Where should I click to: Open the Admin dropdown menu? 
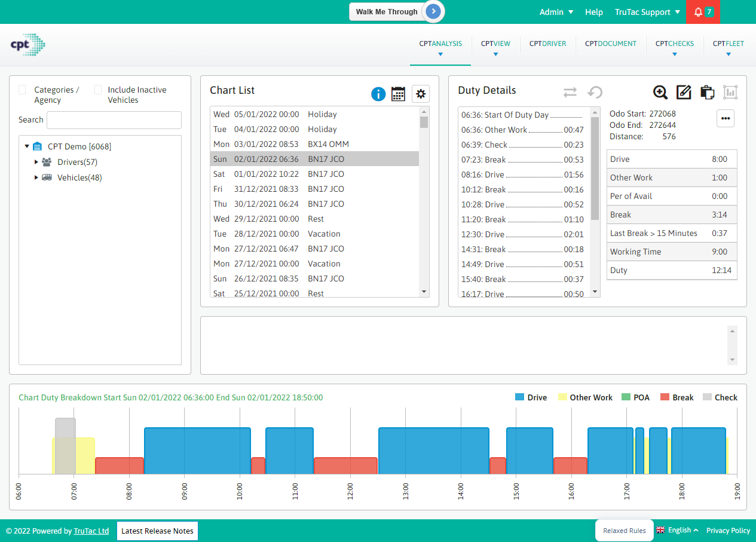(x=556, y=11)
